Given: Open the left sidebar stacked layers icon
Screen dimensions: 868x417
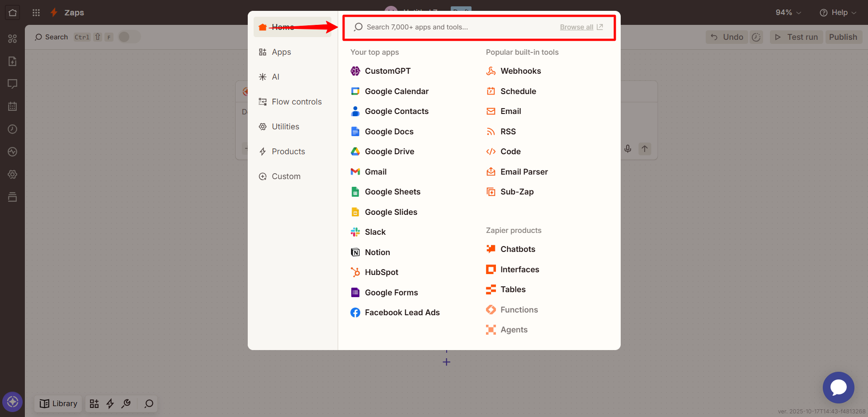Looking at the screenshot, I should pyautogui.click(x=12, y=197).
